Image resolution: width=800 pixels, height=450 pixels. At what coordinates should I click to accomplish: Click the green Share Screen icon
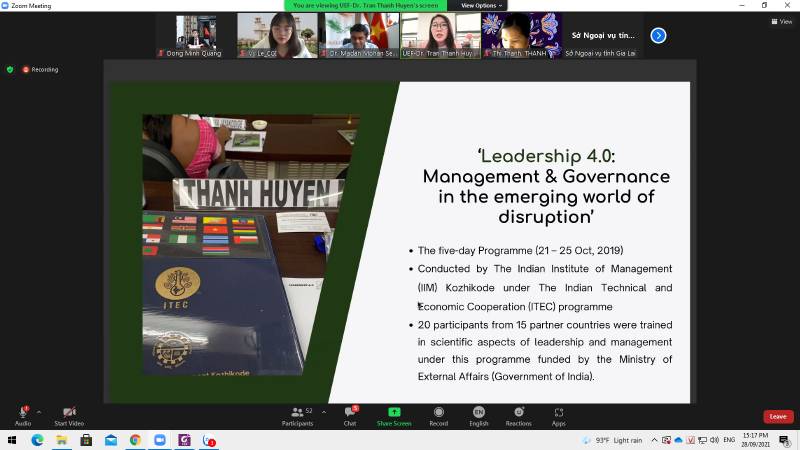(x=394, y=415)
